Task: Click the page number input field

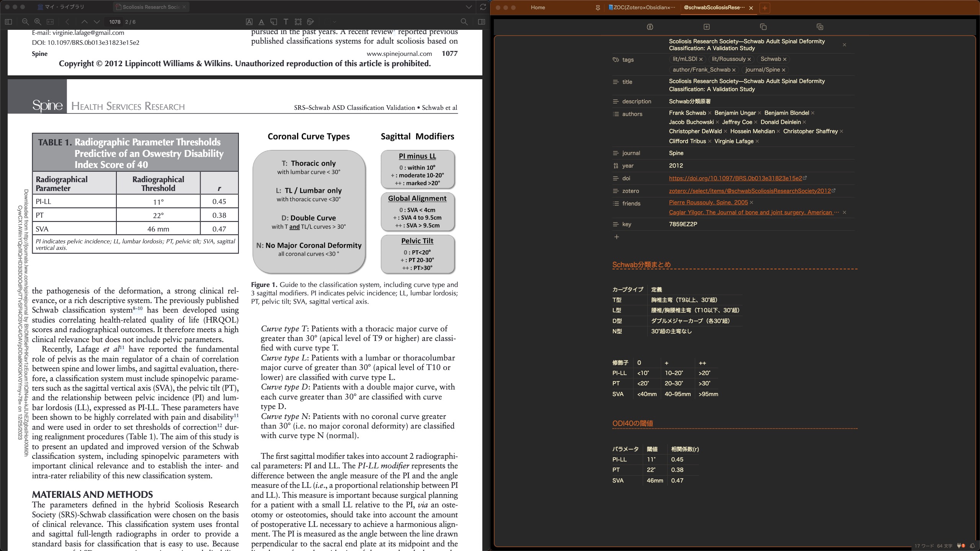Action: coord(114,22)
